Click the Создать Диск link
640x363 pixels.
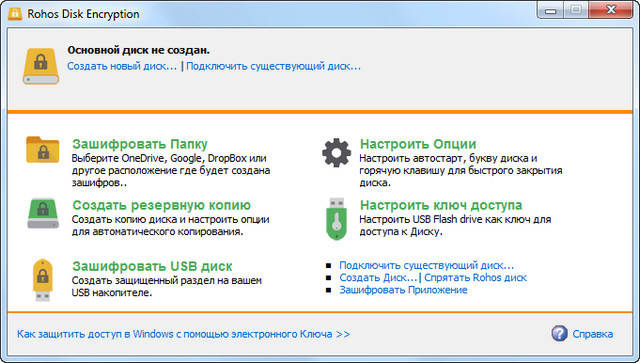[x=378, y=278]
